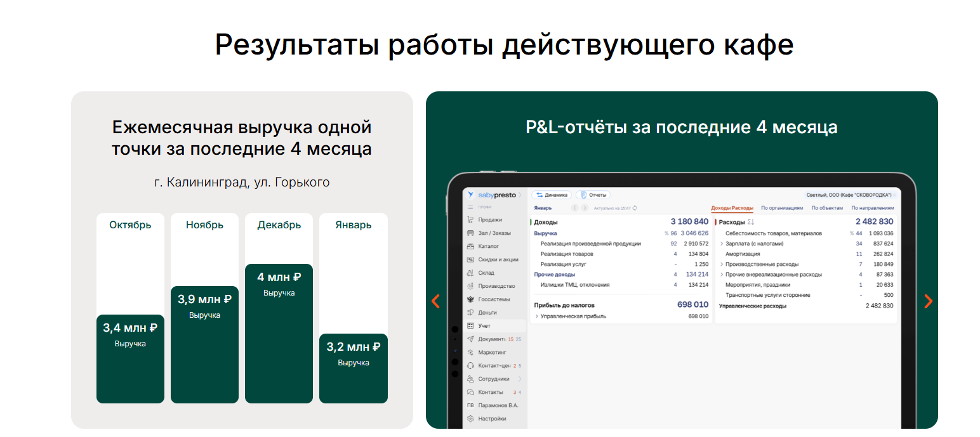Screen dimensions: 980x437
Task: Click the г. Калининград, ул. Горького address
Action: click(242, 183)
